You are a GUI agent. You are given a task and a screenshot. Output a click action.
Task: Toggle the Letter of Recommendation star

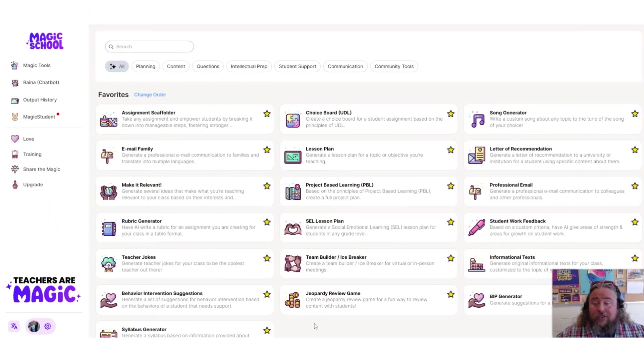635,150
